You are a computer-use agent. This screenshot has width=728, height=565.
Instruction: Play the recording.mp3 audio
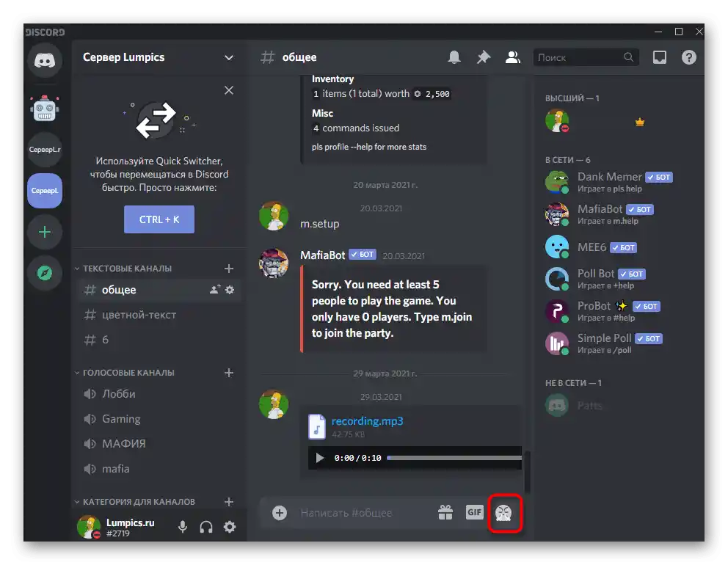coord(319,458)
